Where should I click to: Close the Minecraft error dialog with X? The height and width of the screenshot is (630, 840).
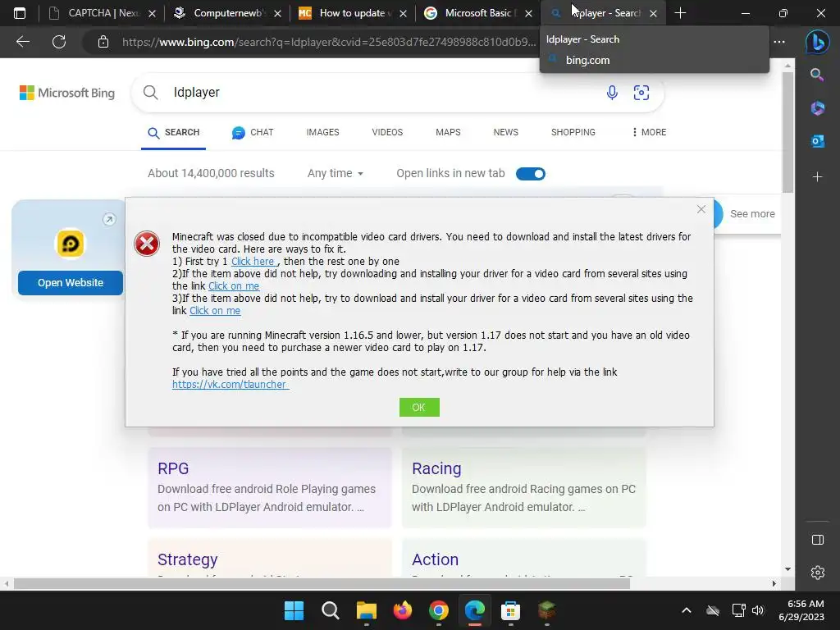pyautogui.click(x=701, y=209)
